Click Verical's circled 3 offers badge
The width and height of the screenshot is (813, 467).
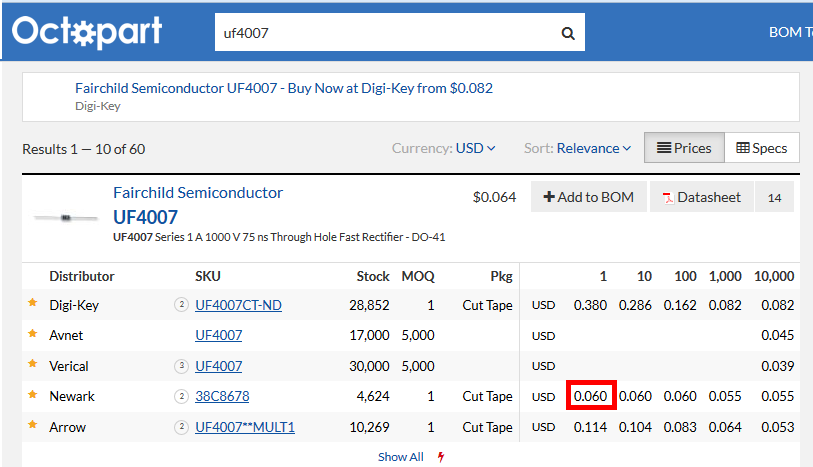click(x=181, y=366)
